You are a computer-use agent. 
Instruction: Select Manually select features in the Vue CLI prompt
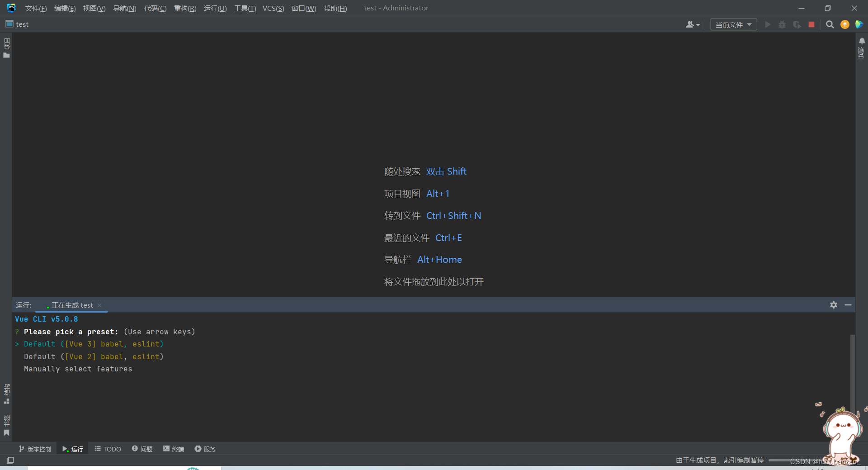[x=77, y=369]
